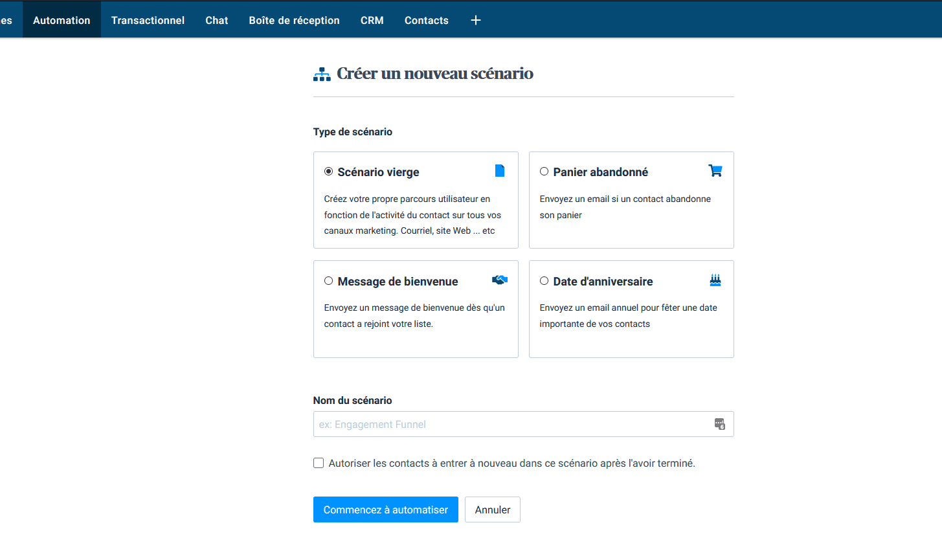Click the password manager icon in name field
942x560 pixels.
(719, 424)
